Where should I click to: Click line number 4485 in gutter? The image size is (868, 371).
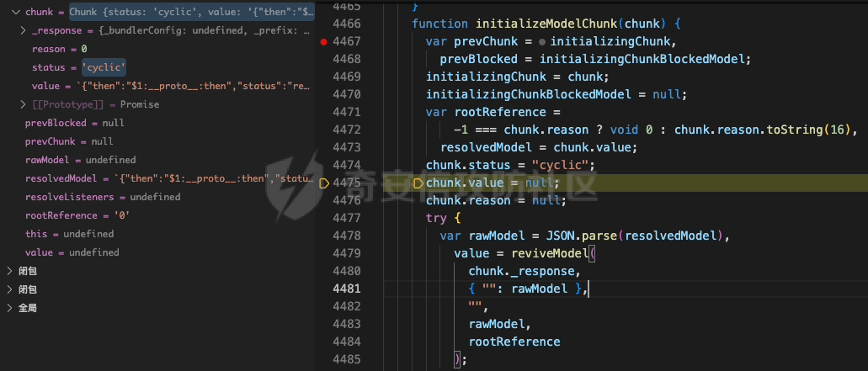coord(347,359)
